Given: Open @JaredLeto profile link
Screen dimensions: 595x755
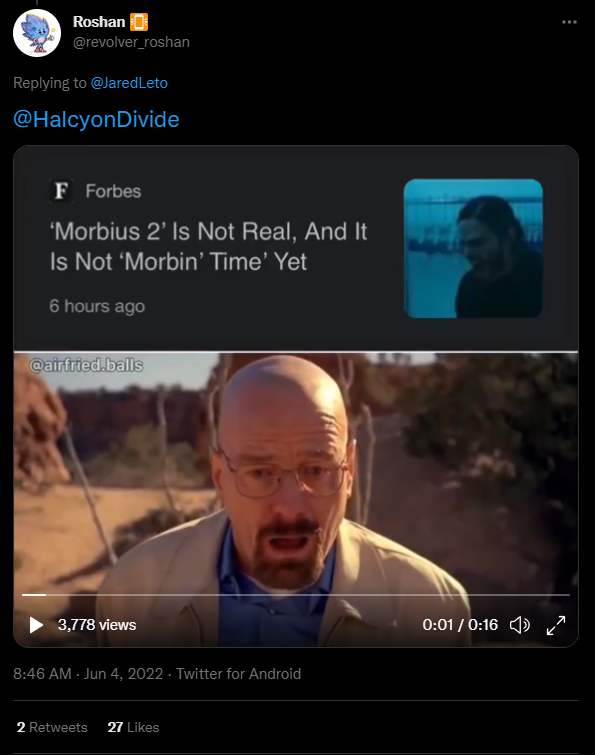Looking at the screenshot, I should [129, 83].
